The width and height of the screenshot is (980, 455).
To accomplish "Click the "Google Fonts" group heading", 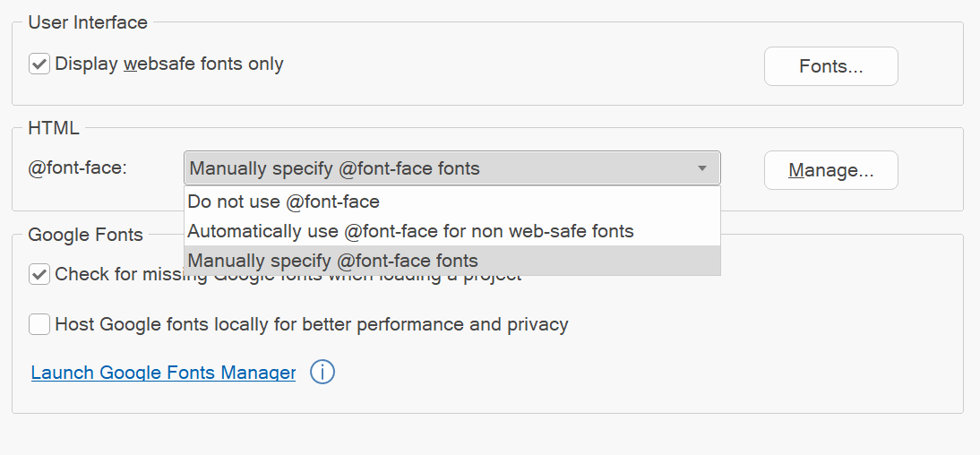I will click(x=85, y=235).
